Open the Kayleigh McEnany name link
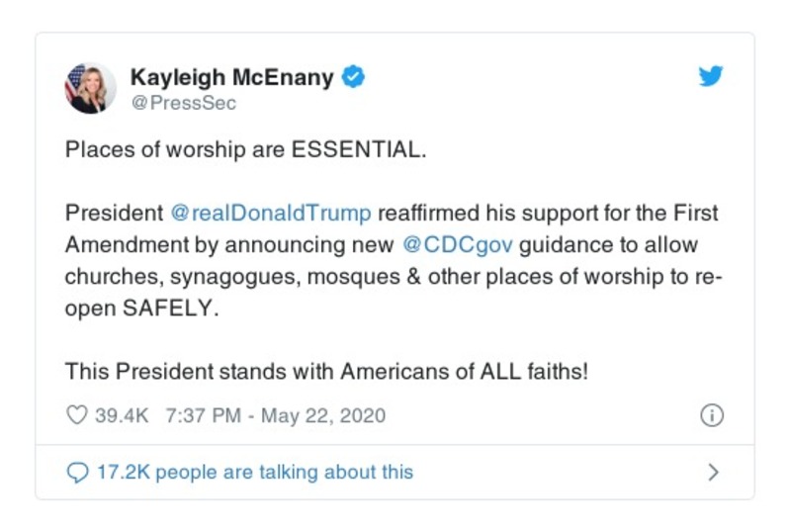The image size is (790, 532). tap(231, 77)
